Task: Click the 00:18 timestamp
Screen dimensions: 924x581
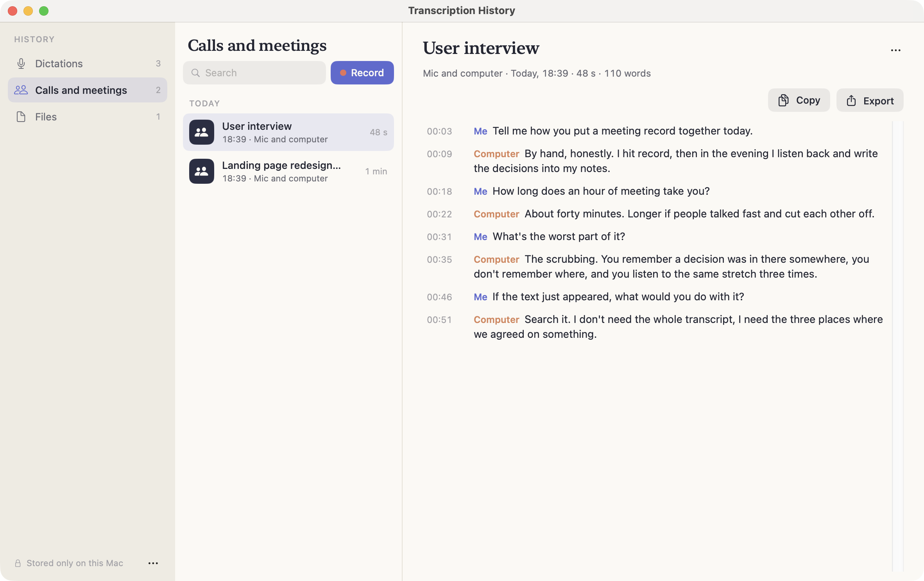Action: [x=439, y=191]
